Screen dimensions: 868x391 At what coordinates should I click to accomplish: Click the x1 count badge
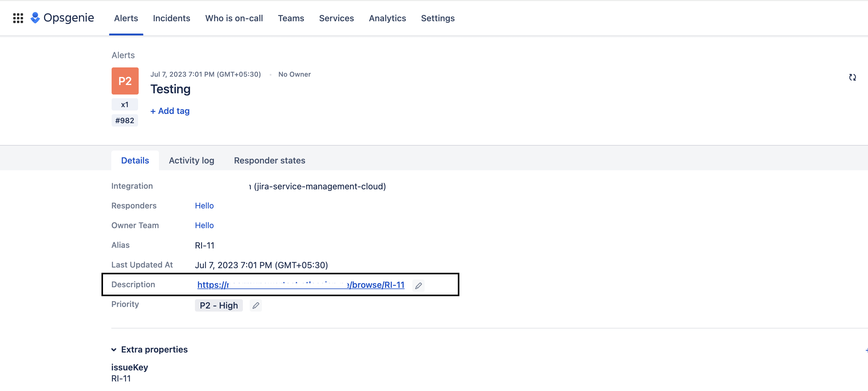pos(125,105)
